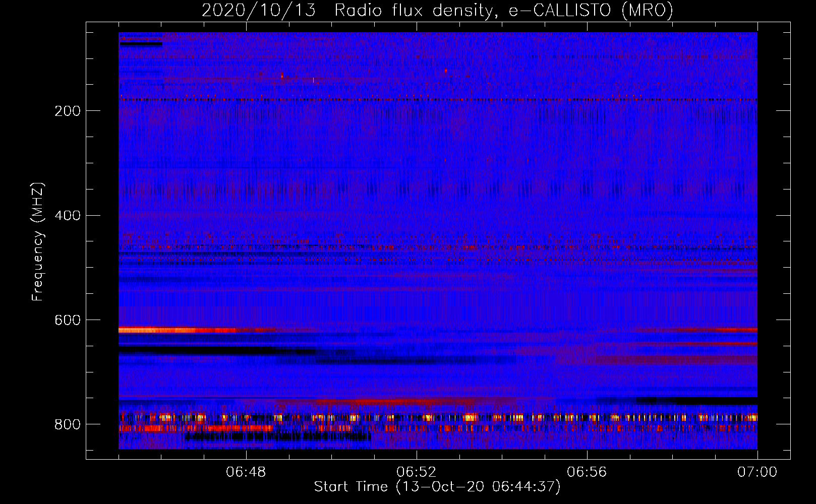Viewport: 816px width, 504px height.
Task: Click the 'Frequency (MHZ)' y-axis label
Action: [38, 242]
